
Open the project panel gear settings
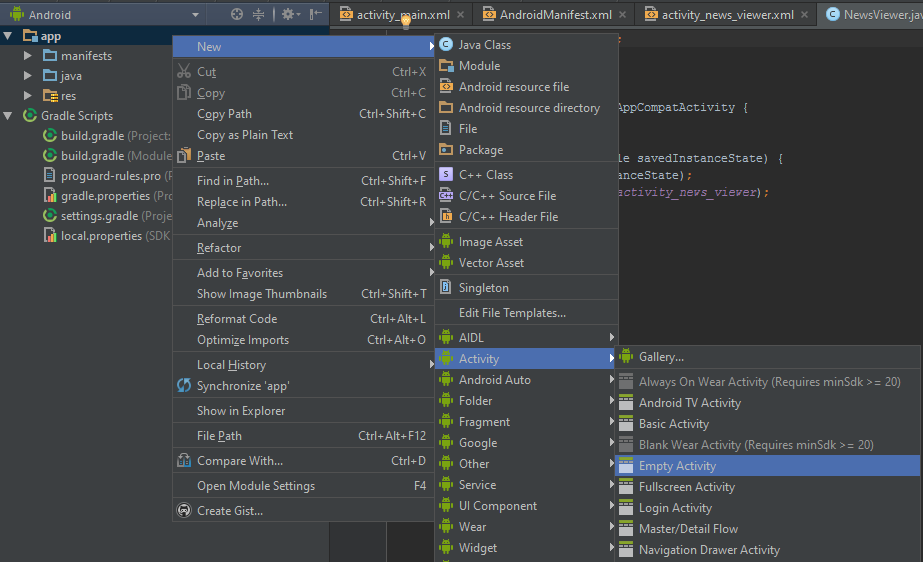[287, 15]
